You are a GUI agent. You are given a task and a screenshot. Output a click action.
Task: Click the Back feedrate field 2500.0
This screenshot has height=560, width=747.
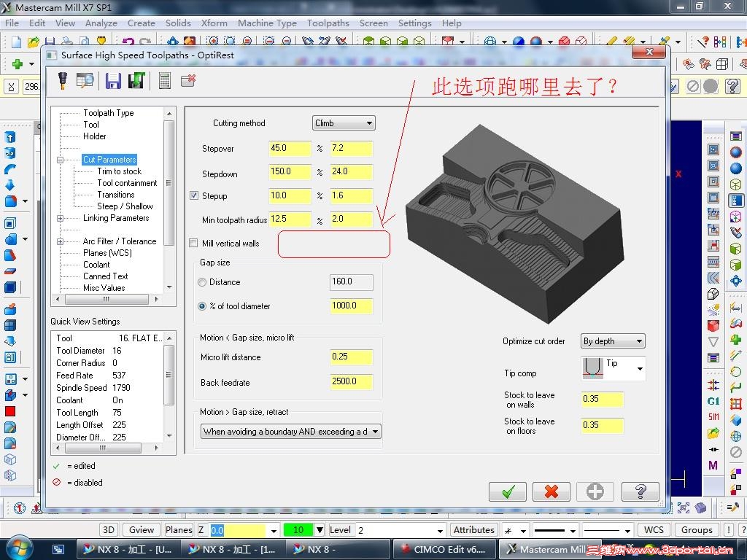pos(351,381)
